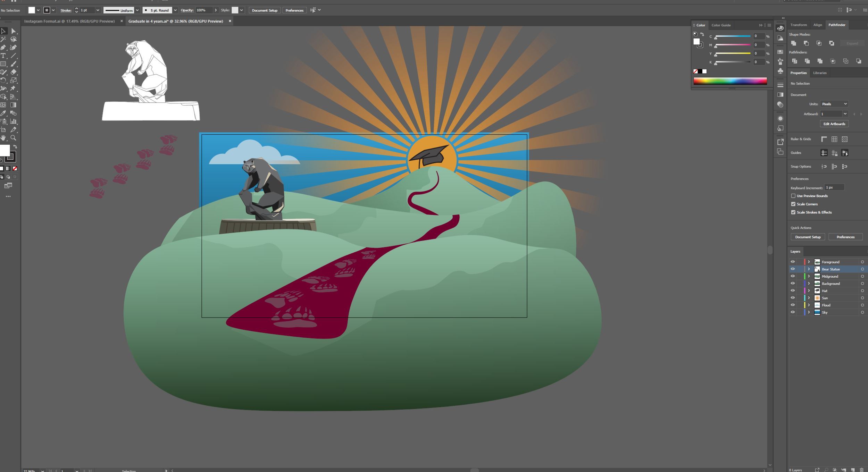Select the Eyedropper tool
Viewport: 868px width, 472px height.
[3, 113]
